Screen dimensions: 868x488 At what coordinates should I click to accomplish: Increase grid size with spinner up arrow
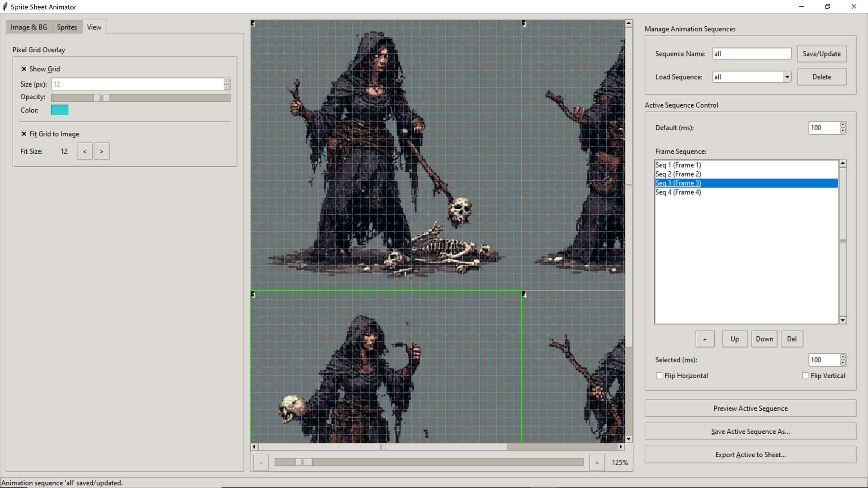click(226, 81)
